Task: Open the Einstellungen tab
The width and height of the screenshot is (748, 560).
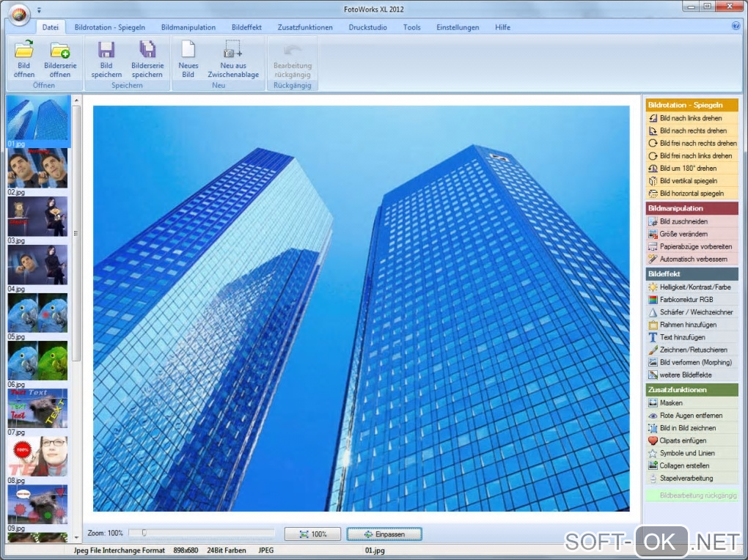Action: pos(458,27)
